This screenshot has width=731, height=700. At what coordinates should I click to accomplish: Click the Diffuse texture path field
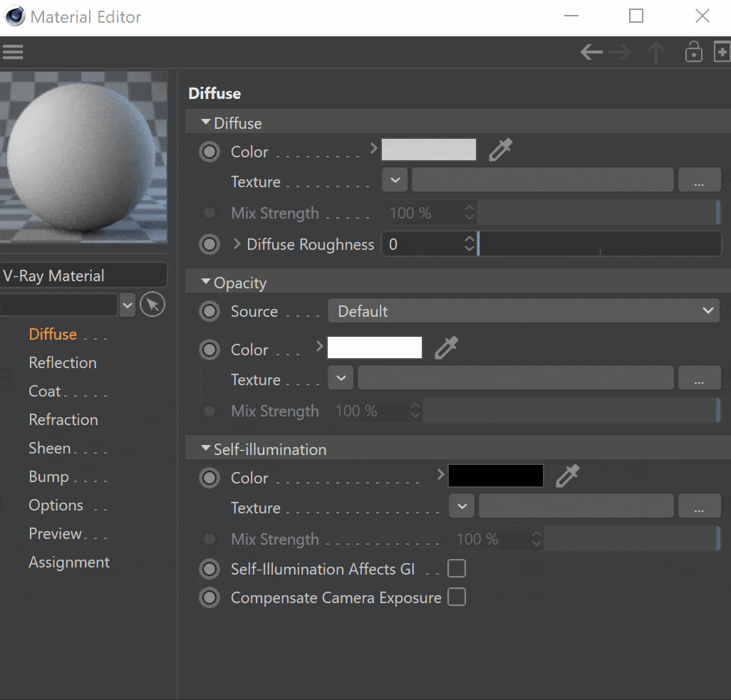pos(543,180)
